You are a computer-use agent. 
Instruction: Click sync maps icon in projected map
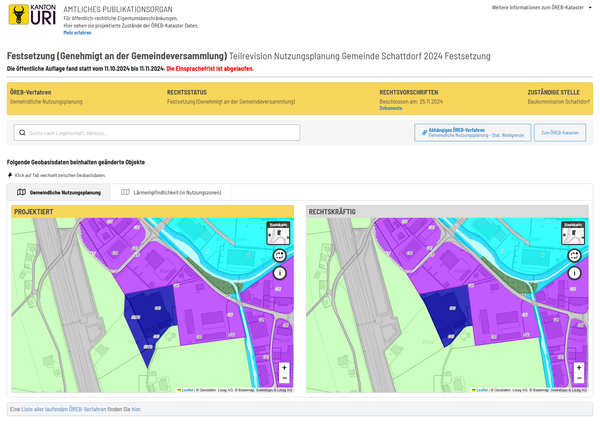pyautogui.click(x=280, y=255)
